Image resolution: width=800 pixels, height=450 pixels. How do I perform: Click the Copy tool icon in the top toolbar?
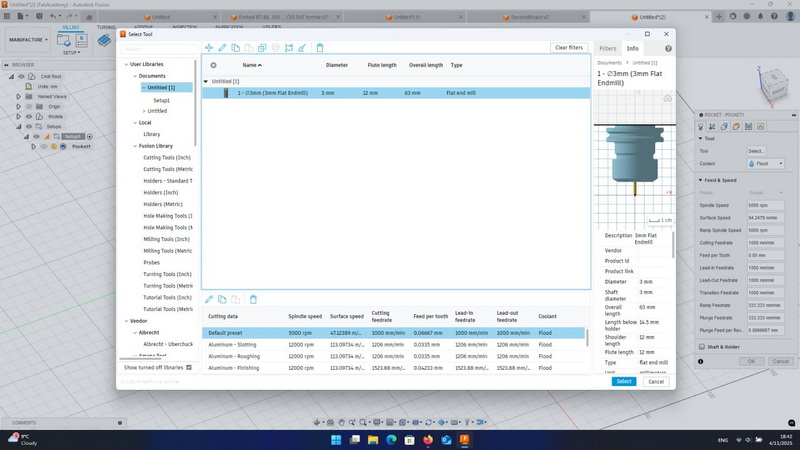coord(236,48)
